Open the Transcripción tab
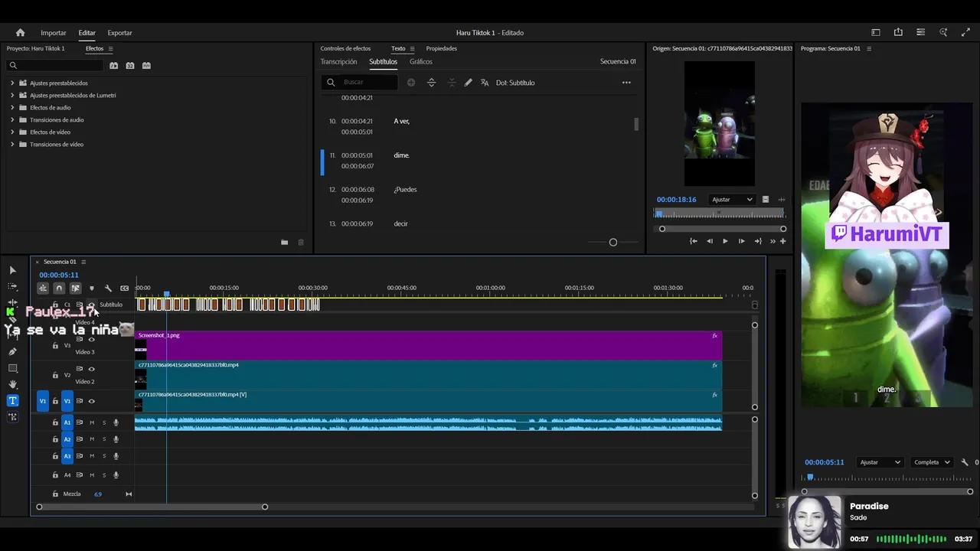The width and height of the screenshot is (980, 551). click(x=338, y=62)
